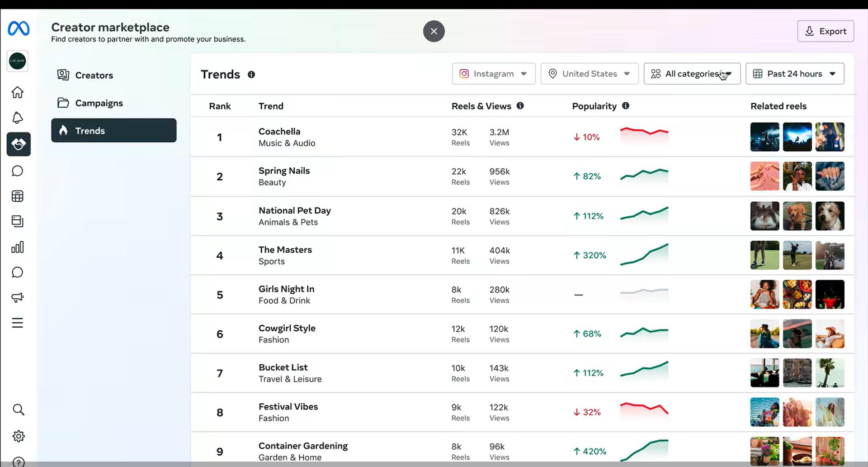The height and width of the screenshot is (467, 868).
Task: Open the table grid icon in sidebar
Action: pos(18,196)
